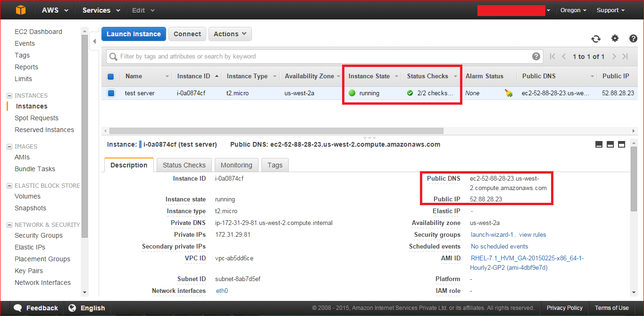Expand details pane using leftmost layout toggle
Screen dimensions: 644x316
599,144
